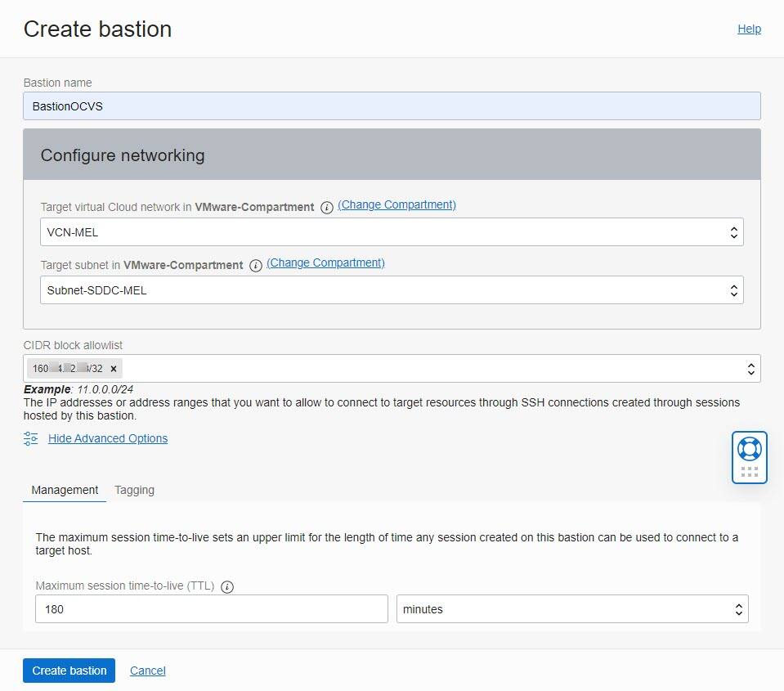The width and height of the screenshot is (784, 691).
Task: Click the Bastion name input field
Action: pyautogui.click(x=391, y=105)
